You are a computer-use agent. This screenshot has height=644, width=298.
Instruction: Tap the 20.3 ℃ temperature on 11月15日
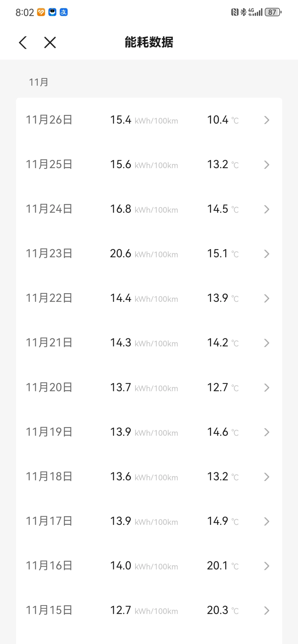pos(223,610)
